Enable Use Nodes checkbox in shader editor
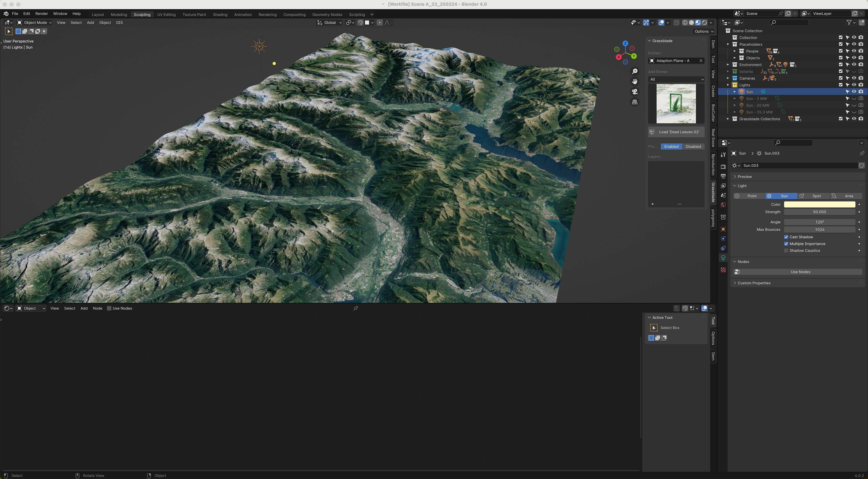 pyautogui.click(x=109, y=308)
